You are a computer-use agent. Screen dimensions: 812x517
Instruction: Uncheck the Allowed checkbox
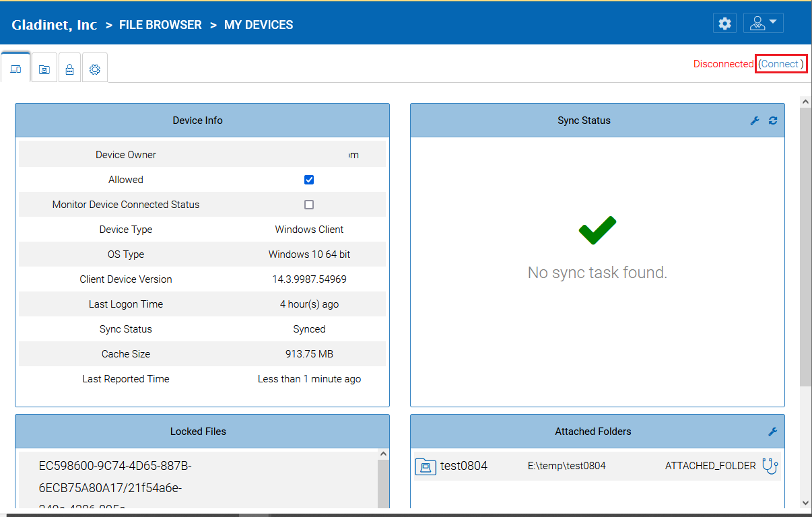(309, 180)
